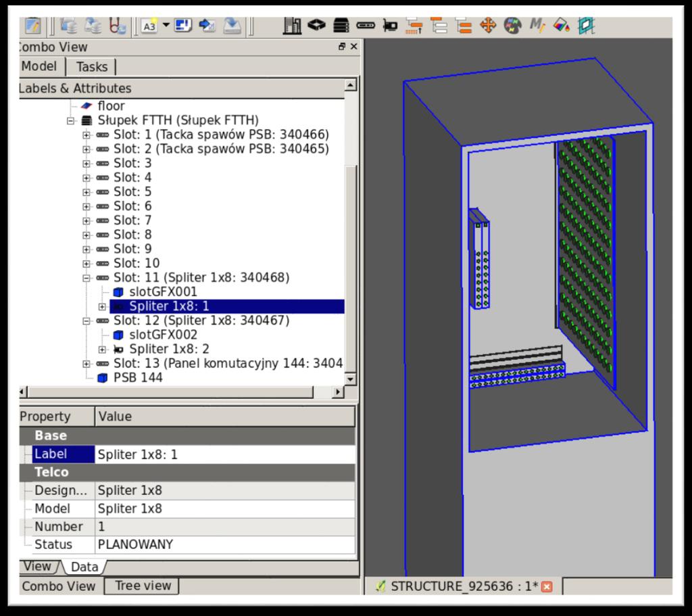Click the M pencil macro icon

[x=537, y=25]
